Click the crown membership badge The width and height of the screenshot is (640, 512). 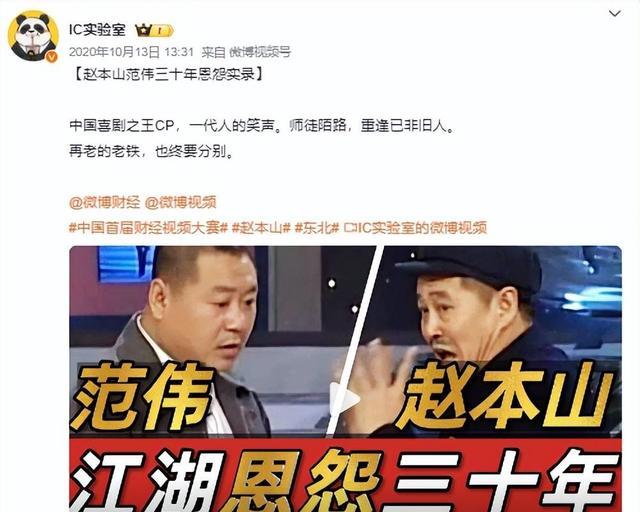[x=143, y=30]
